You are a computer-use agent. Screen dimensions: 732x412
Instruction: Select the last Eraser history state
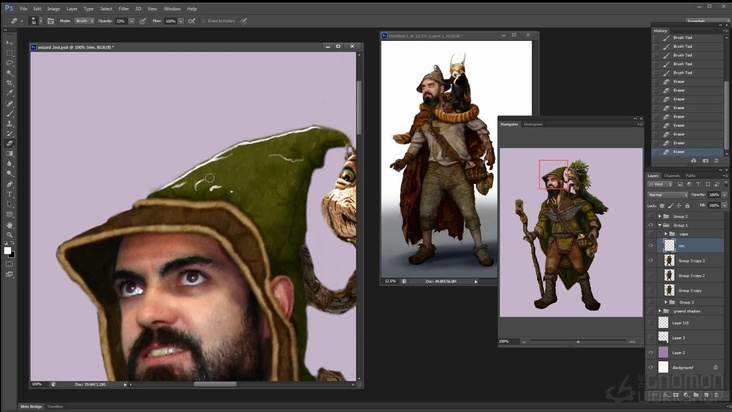coord(688,152)
